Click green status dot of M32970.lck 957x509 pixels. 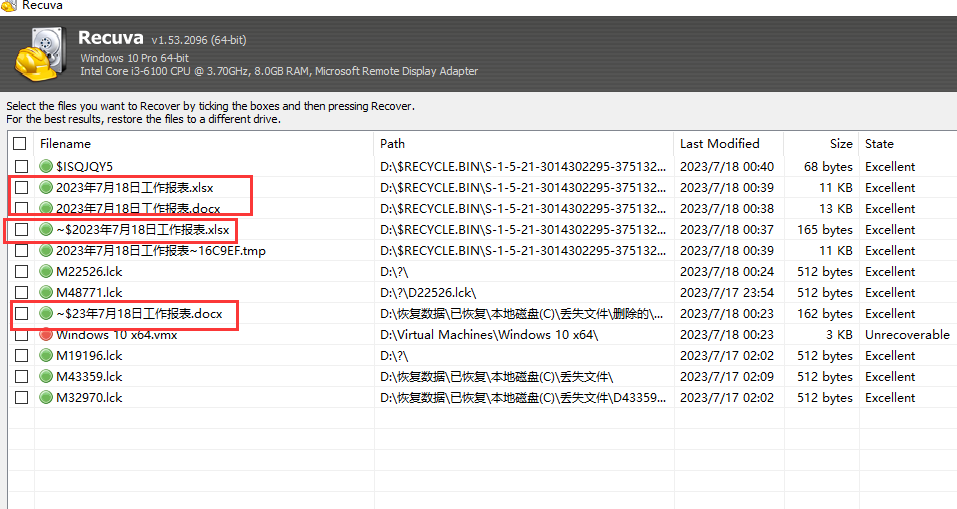point(46,397)
